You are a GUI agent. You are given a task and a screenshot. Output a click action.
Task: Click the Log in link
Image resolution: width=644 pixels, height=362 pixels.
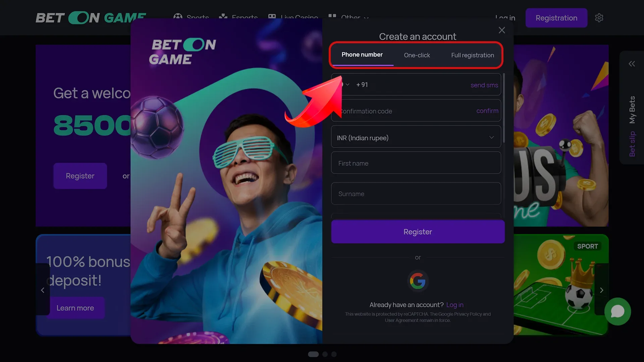point(455,305)
